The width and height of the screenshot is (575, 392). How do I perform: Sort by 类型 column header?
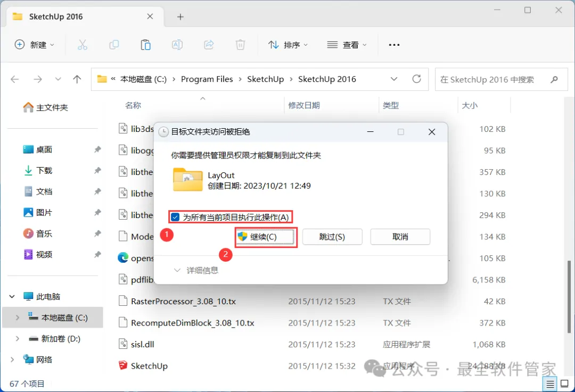click(391, 105)
